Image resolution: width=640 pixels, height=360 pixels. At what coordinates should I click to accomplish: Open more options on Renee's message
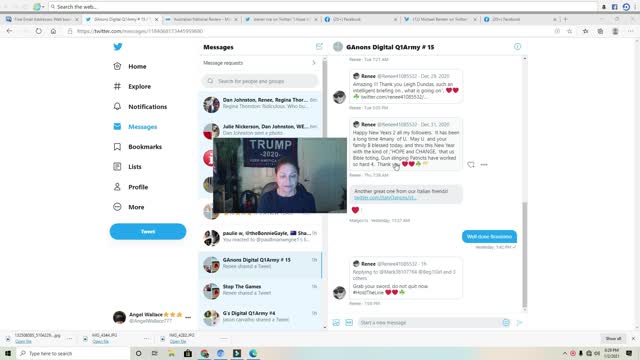484,164
